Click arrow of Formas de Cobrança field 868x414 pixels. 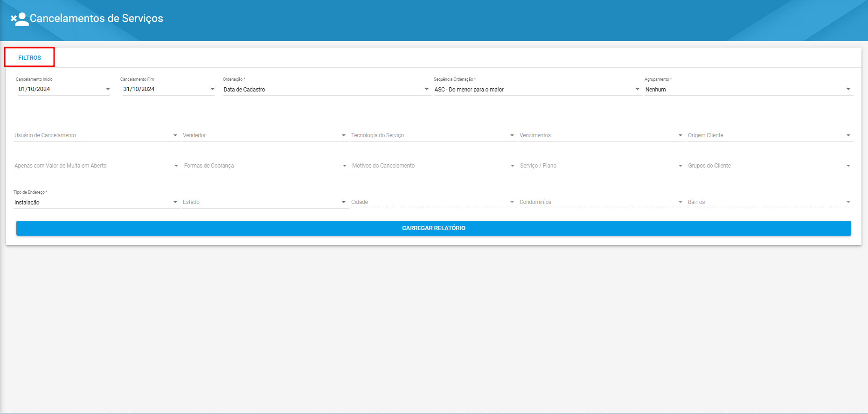[x=345, y=166]
